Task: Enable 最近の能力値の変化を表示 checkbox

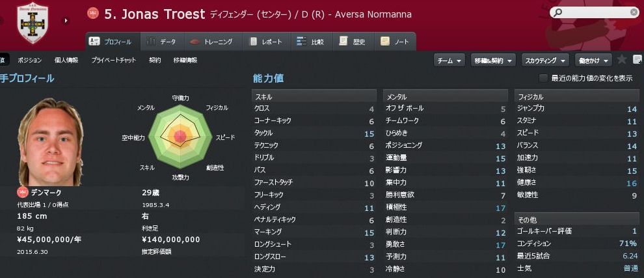Action: tap(543, 78)
